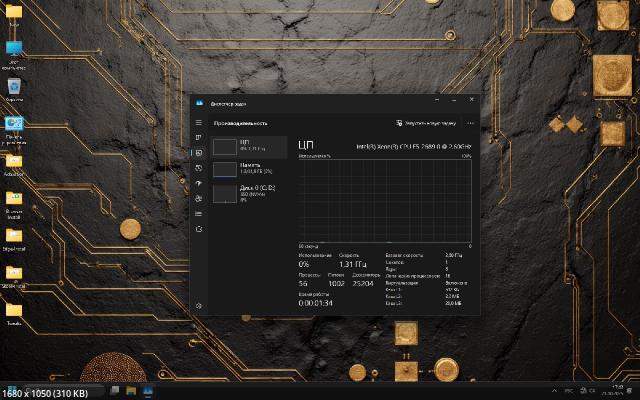The height and width of the screenshot is (400, 640).
Task: Select the ЦП performance item
Action: click(249, 146)
